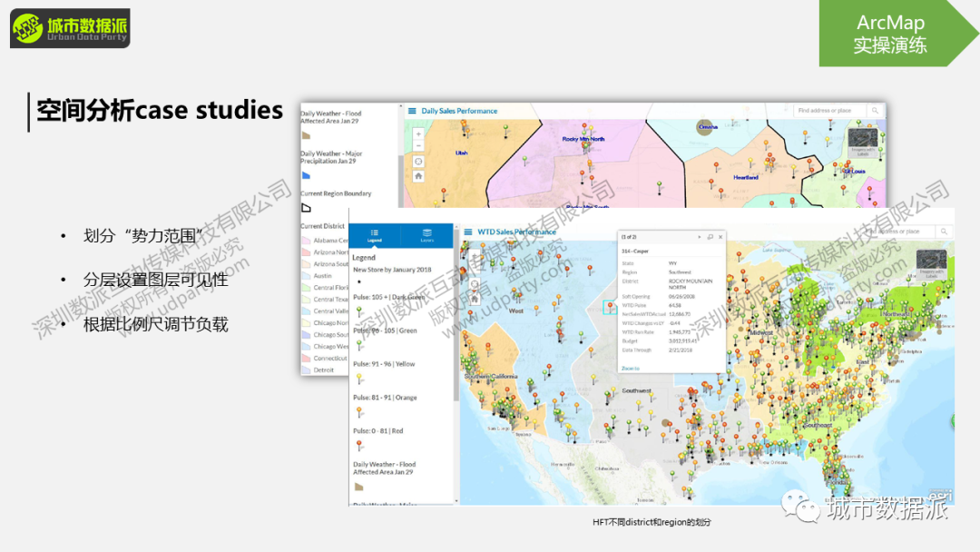Click the Pulse 105+ Dark Green pin symbol
The image size is (980, 552).
coord(359,311)
